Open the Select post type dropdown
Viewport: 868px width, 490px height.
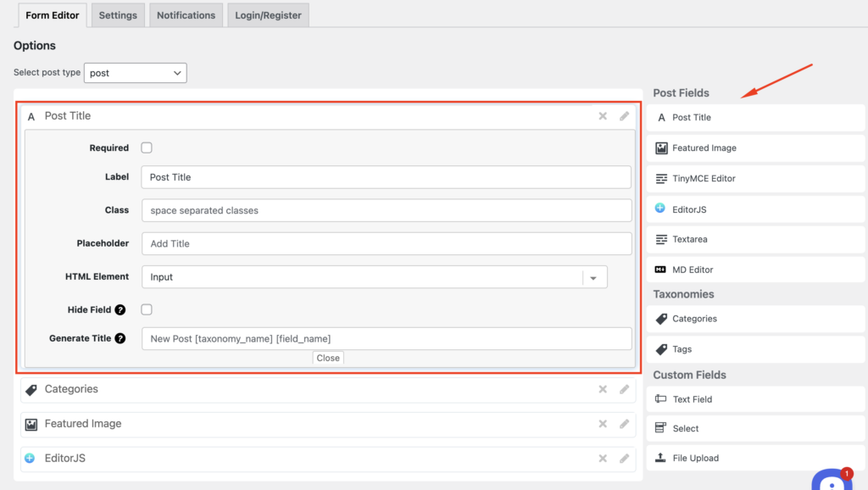point(135,73)
